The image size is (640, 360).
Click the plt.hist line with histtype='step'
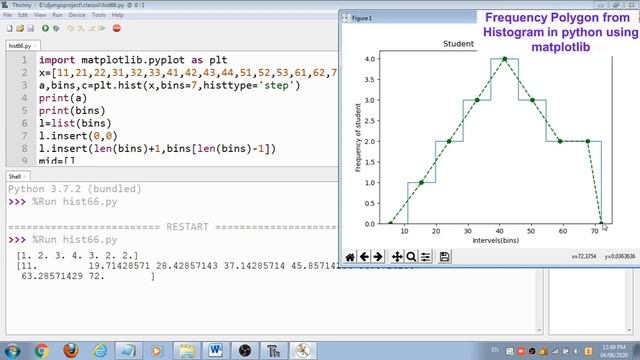[169, 85]
